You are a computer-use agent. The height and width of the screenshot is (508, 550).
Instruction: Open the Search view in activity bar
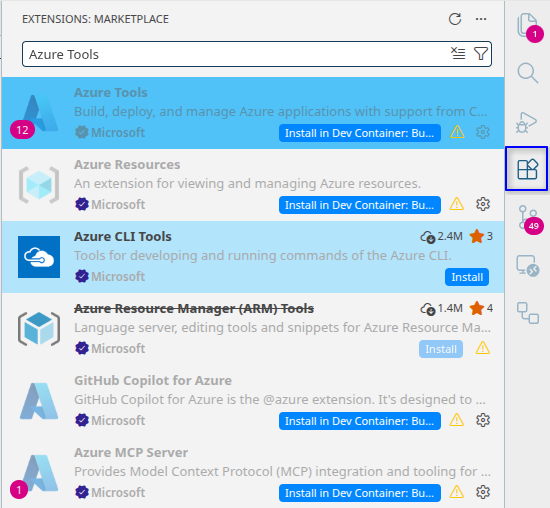(528, 73)
